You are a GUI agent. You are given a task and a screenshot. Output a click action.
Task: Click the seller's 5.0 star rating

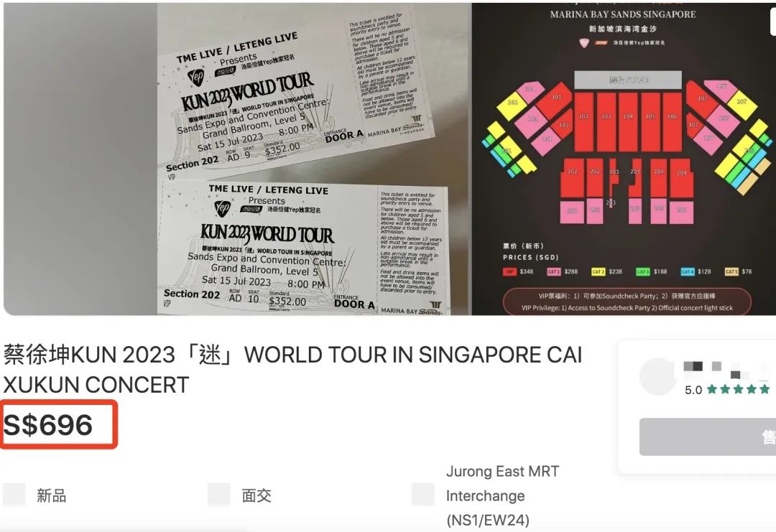point(727,390)
